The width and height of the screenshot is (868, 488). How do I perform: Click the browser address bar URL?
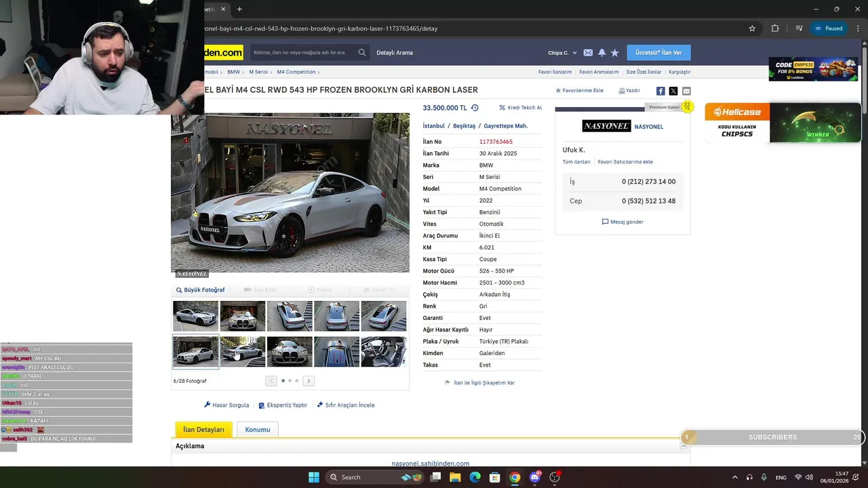[x=321, y=28]
